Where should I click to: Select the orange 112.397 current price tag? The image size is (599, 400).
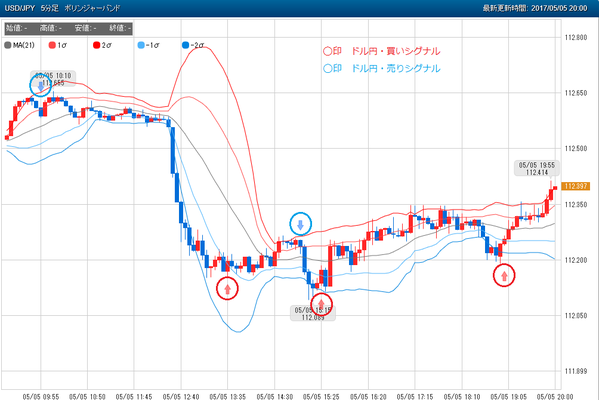576,186
